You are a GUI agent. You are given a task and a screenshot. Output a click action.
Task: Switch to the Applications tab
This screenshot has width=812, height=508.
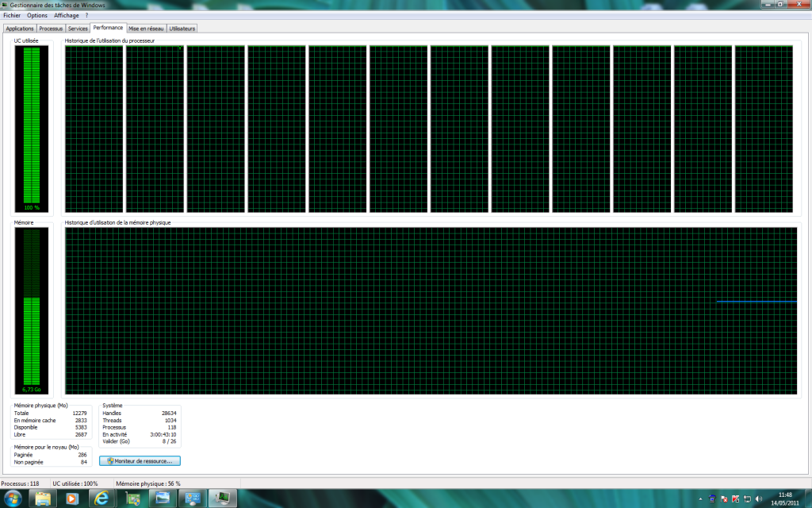[20, 29]
